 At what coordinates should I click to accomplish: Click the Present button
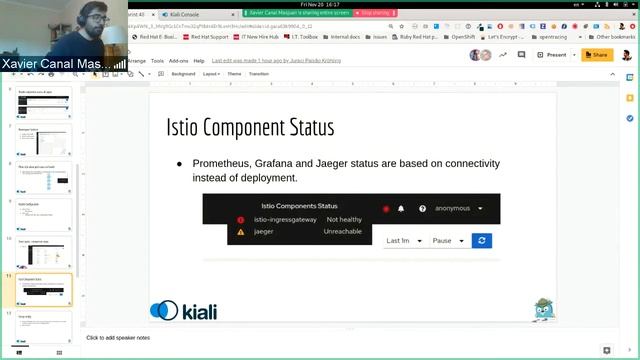coord(552,55)
